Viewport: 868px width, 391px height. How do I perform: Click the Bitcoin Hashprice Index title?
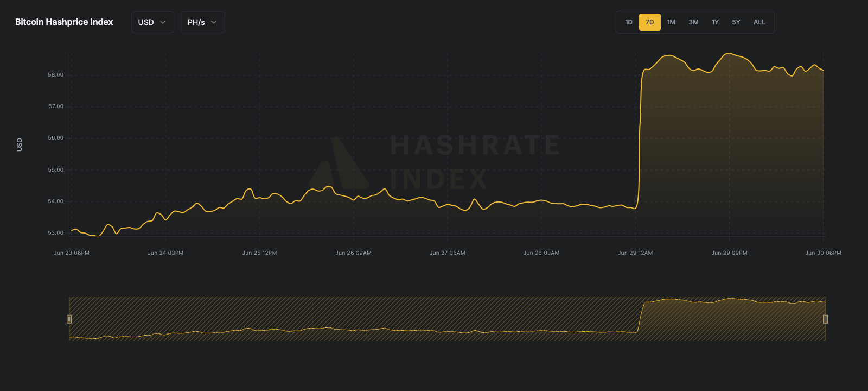click(64, 22)
